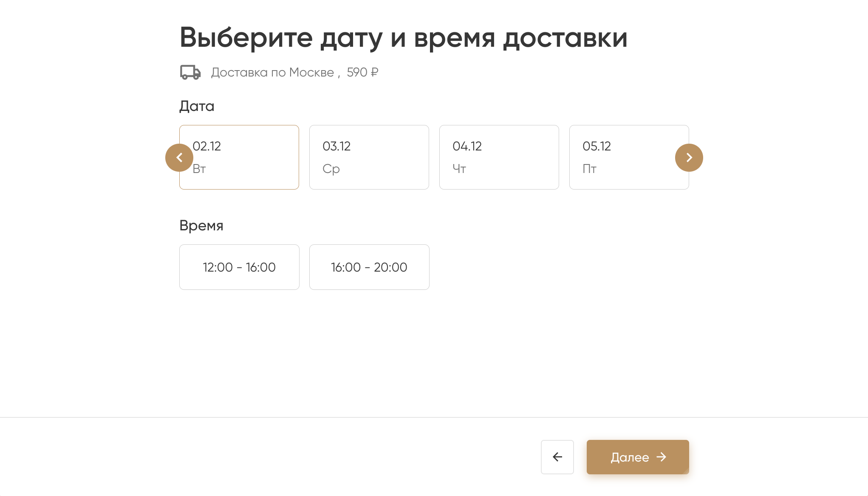Image resolution: width=868 pixels, height=496 pixels.
Task: Click the 'Дата' section label
Action: [197, 106]
